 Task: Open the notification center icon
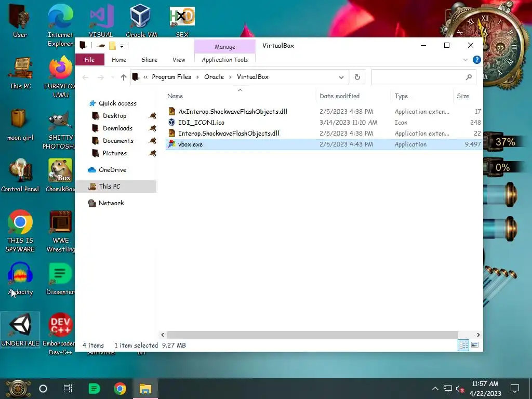click(x=515, y=389)
